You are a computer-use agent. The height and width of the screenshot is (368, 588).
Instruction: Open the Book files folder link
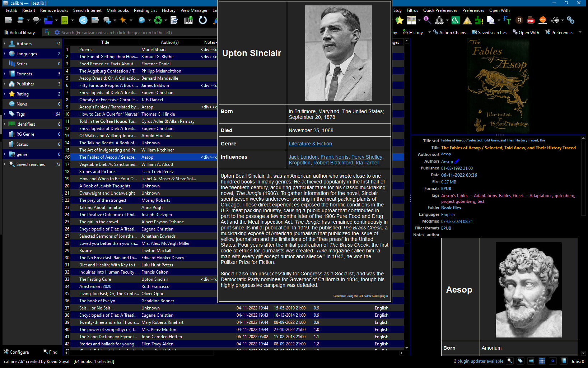[x=451, y=208]
